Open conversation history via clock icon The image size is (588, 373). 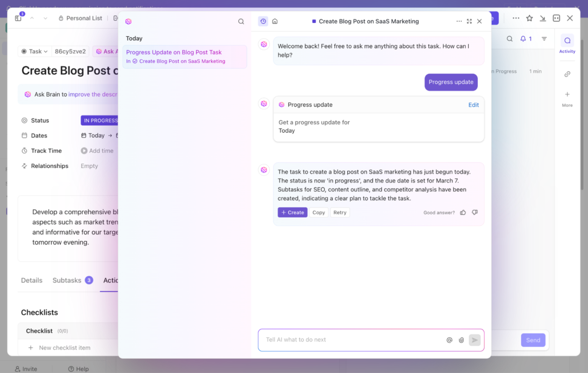coord(263,21)
